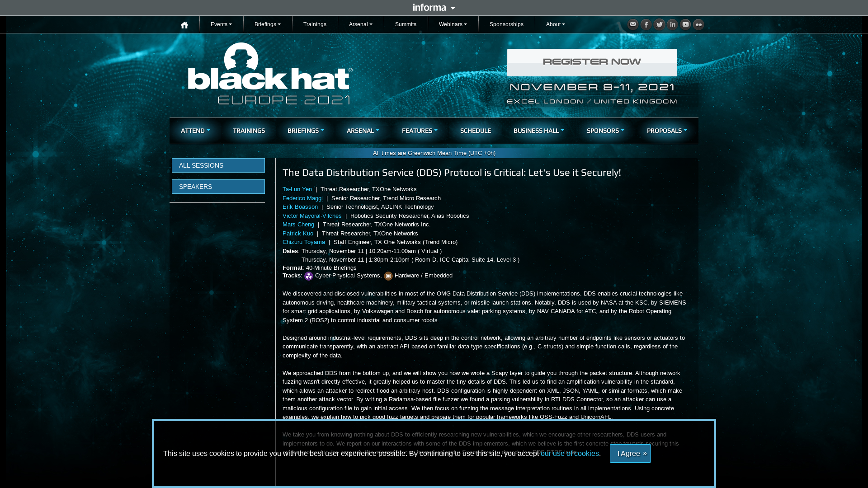Show ALL SESSIONS in the sidebar
Image resolution: width=868 pixels, height=488 pixels.
pyautogui.click(x=218, y=165)
